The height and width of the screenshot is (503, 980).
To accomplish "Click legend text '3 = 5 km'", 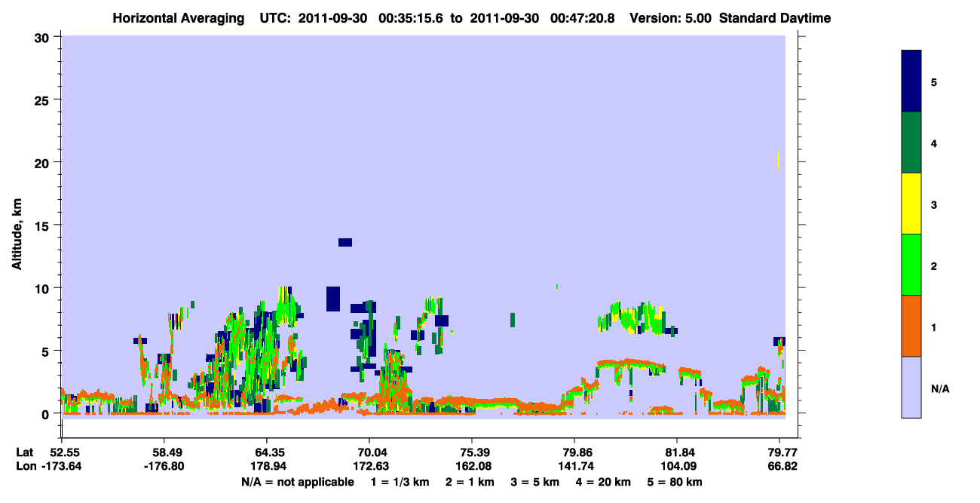I will [x=534, y=481].
